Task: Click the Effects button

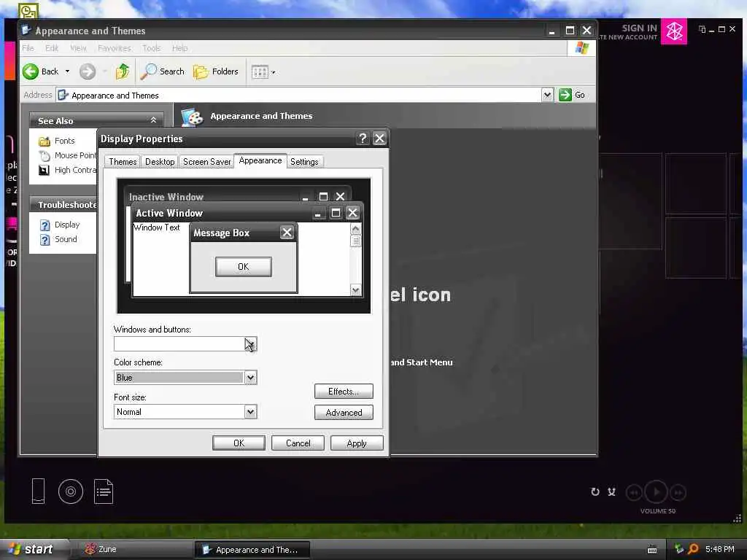Action: 344,392
